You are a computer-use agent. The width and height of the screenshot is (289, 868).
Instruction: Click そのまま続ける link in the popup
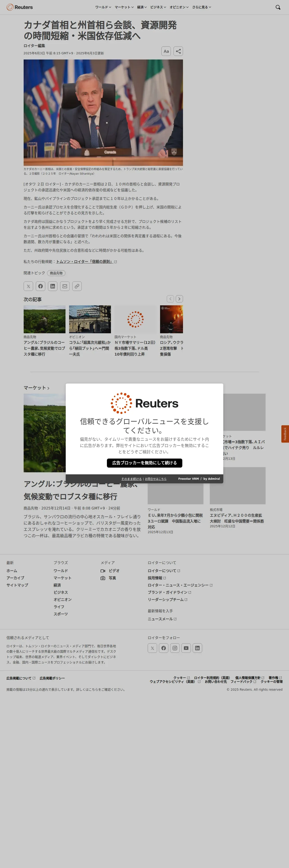[131, 479]
